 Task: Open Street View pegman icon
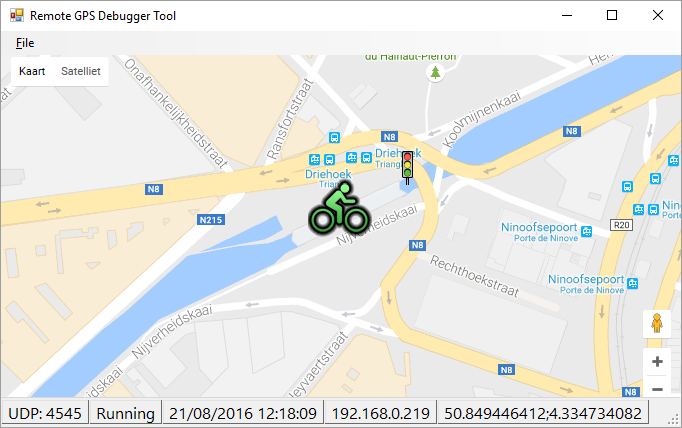[x=657, y=324]
